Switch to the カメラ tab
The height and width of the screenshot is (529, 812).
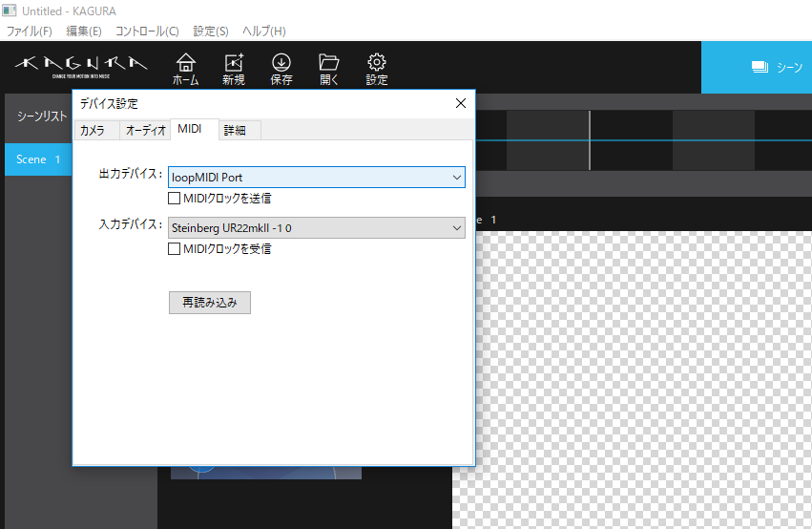pyautogui.click(x=96, y=130)
